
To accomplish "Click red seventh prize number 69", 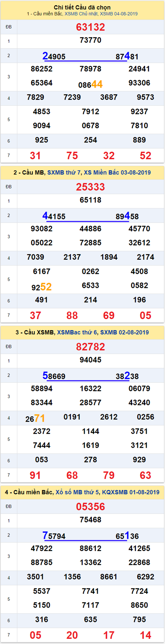I will (109, 316).
